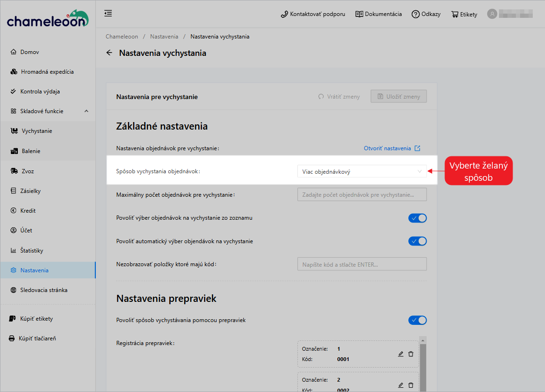Screen dimensions: 545x392
Task: Click the Uložiť zmeny button
Action: tap(398, 97)
